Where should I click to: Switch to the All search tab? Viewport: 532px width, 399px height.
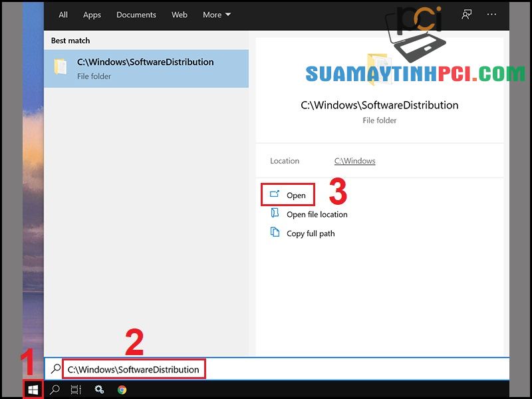coord(63,15)
